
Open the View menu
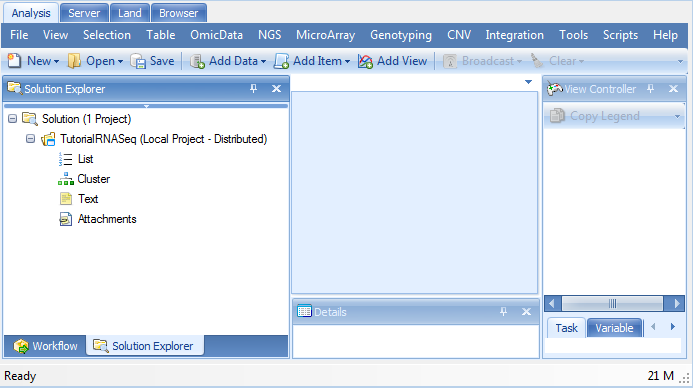(55, 35)
